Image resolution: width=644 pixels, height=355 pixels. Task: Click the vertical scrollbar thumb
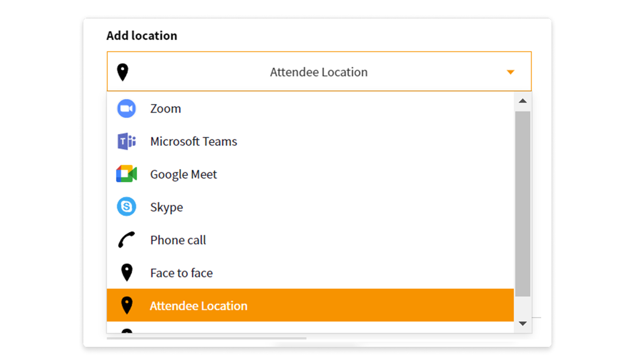pos(523,204)
